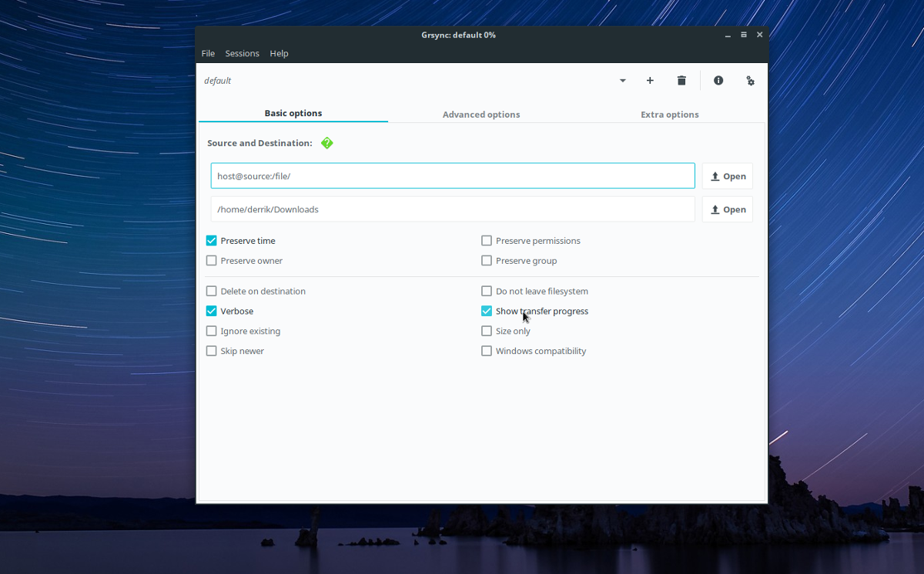Image resolution: width=924 pixels, height=574 pixels.
Task: Open the File menu
Action: coord(208,53)
